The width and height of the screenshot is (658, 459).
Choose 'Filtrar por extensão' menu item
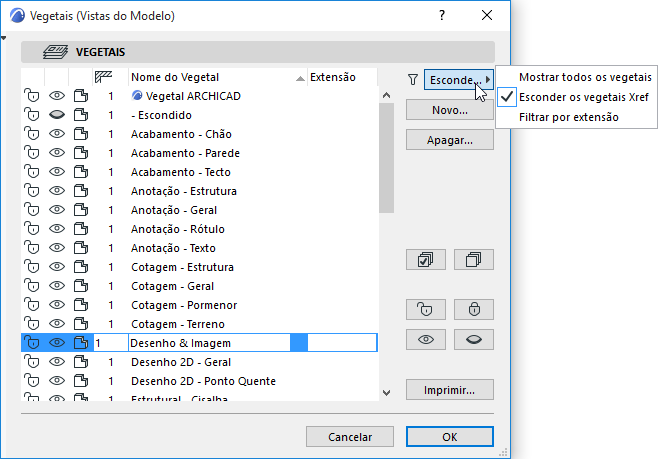(568, 117)
